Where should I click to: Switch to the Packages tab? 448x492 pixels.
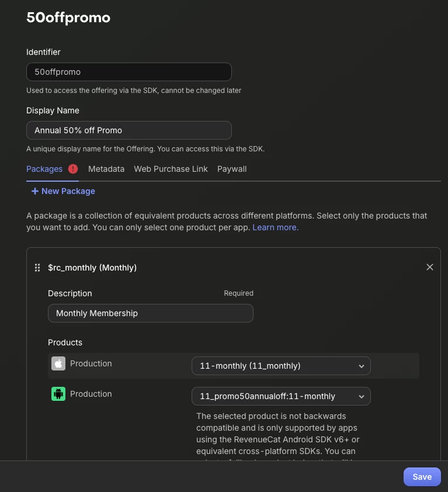click(44, 169)
